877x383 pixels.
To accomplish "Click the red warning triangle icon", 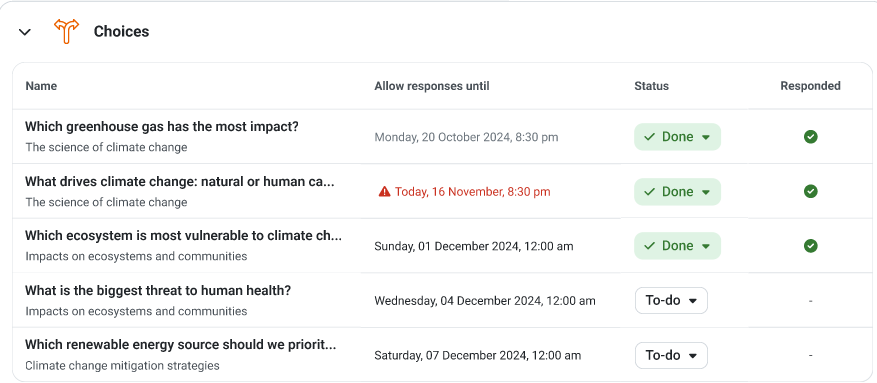I will [384, 192].
